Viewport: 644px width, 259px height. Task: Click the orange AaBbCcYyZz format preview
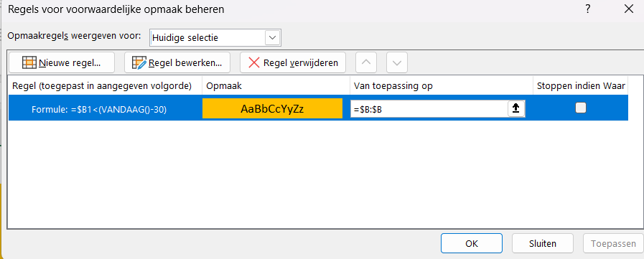click(272, 108)
